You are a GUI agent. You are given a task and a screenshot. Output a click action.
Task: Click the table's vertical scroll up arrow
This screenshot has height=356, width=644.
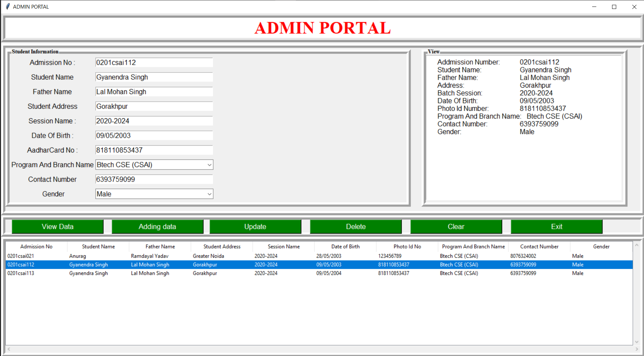(637, 245)
